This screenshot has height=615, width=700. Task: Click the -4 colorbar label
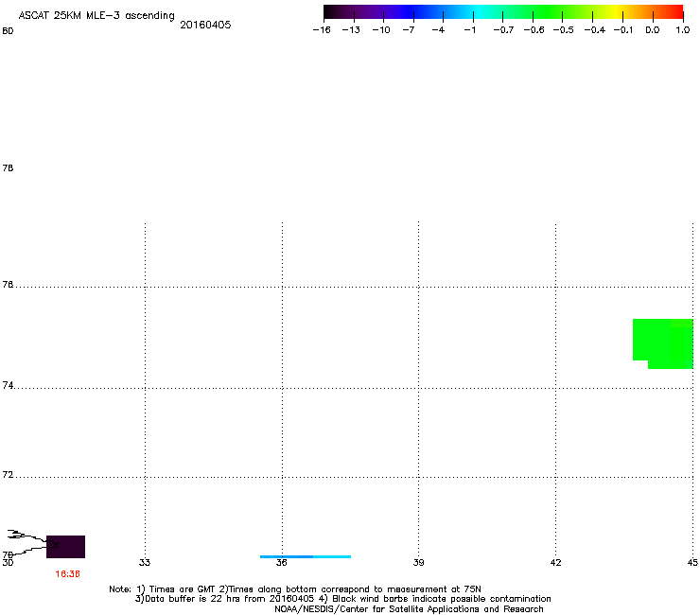438,30
